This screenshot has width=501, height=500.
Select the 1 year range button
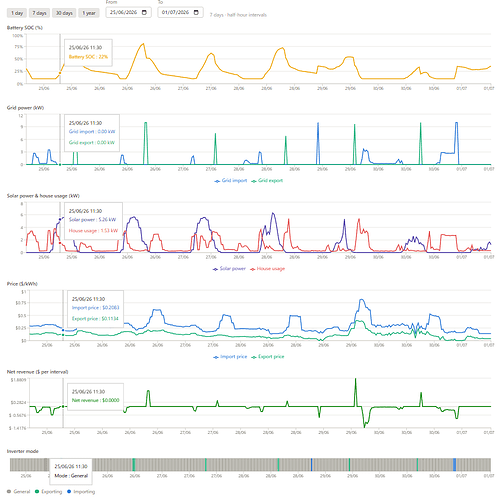[x=89, y=13]
